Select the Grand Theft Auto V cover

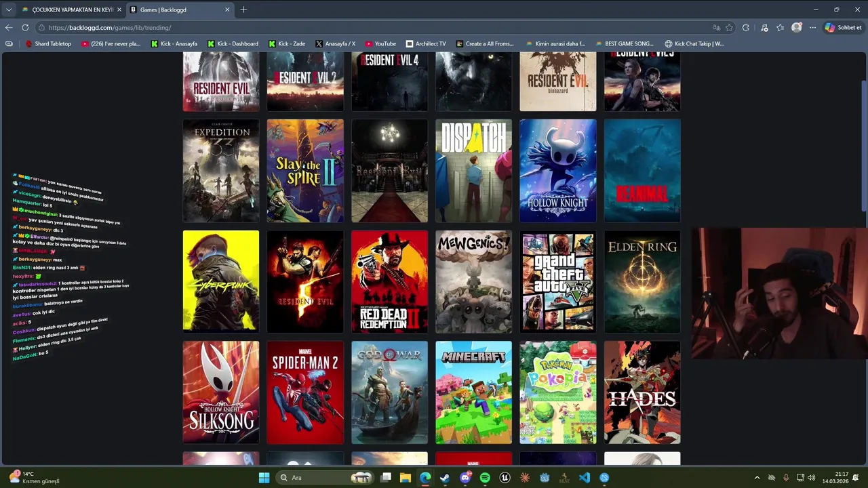coord(558,281)
